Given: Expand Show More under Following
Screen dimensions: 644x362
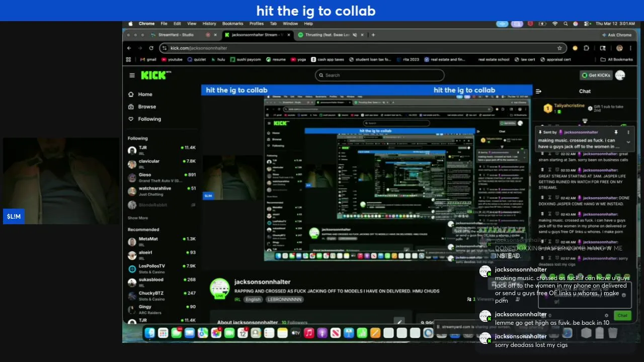Looking at the screenshot, I should pyautogui.click(x=138, y=218).
